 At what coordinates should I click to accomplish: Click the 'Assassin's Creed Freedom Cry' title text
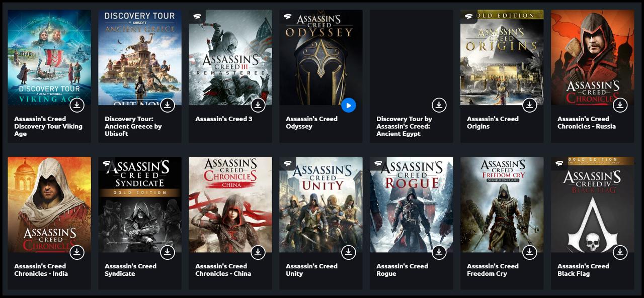tap(493, 270)
